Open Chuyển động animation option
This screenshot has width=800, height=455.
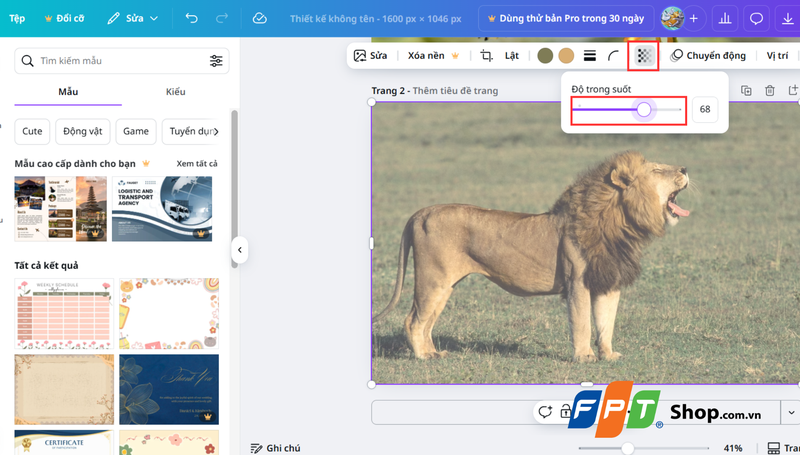(x=708, y=56)
